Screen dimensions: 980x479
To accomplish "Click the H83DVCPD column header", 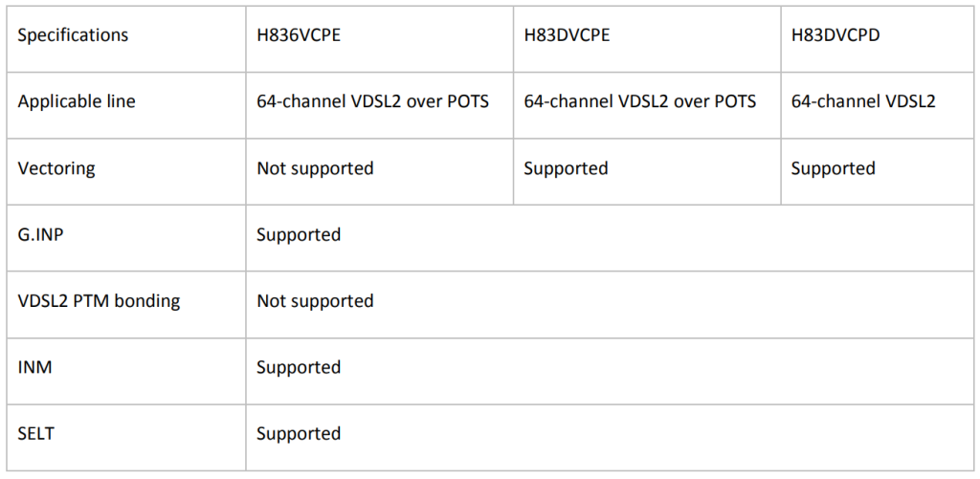I will pos(835,35).
